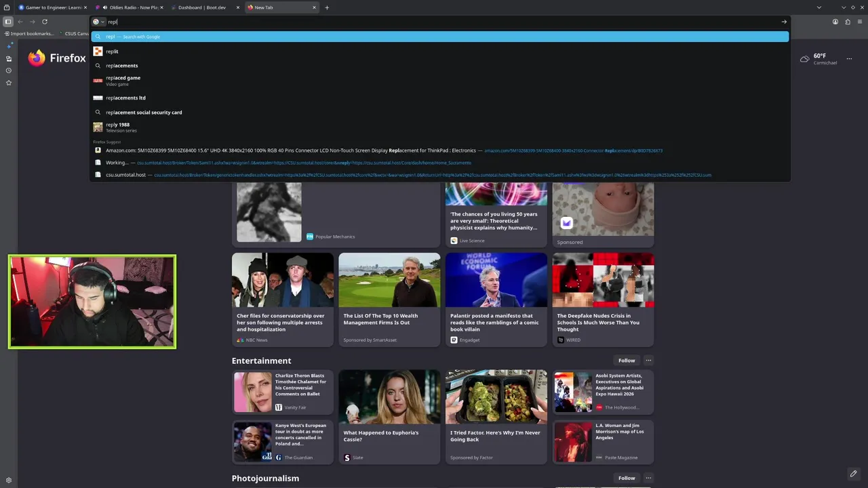Open sidebar settings gear icon
Image resolution: width=868 pixels, height=488 pixels.
(x=9, y=480)
